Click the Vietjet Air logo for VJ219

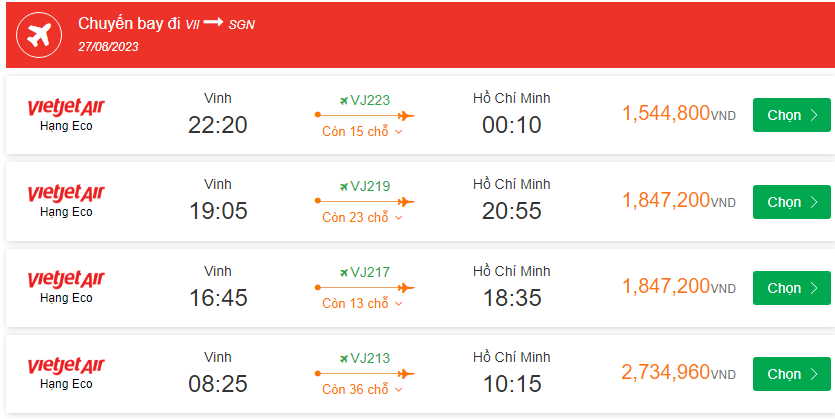point(66,193)
